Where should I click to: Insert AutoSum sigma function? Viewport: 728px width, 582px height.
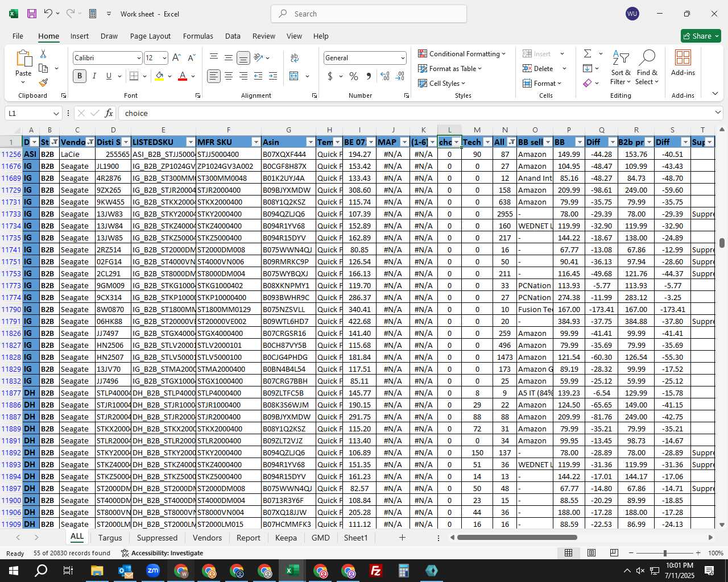coord(588,53)
